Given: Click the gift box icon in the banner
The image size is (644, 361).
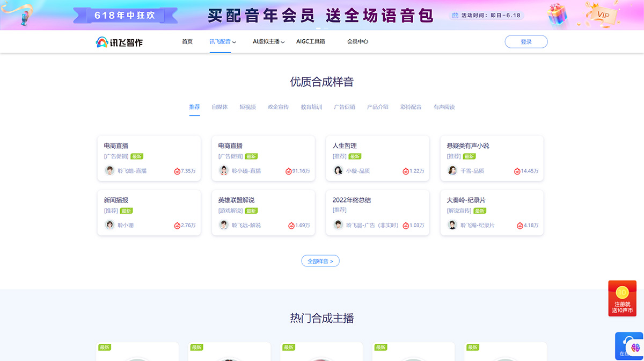Looking at the screenshot, I should [557, 14].
